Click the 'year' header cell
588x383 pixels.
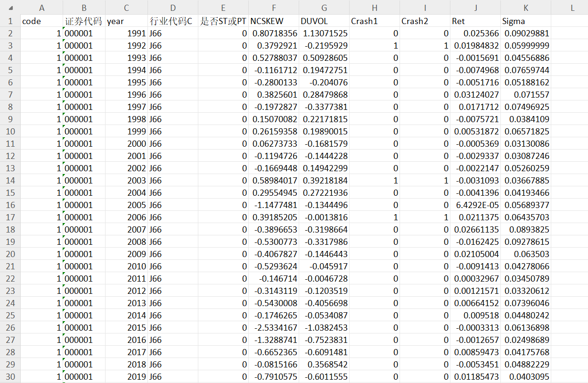click(x=126, y=21)
